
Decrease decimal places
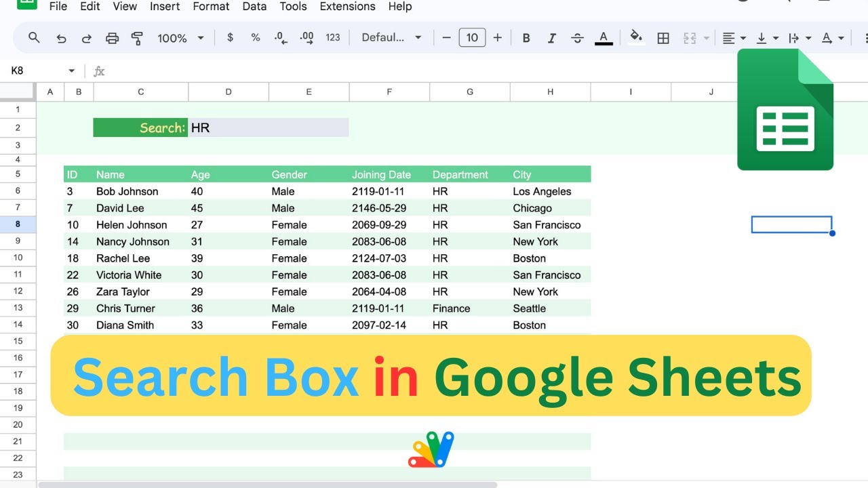click(281, 38)
